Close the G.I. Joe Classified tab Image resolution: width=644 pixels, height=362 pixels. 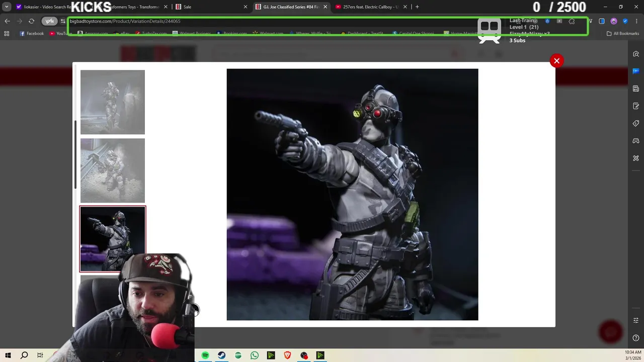click(325, 7)
